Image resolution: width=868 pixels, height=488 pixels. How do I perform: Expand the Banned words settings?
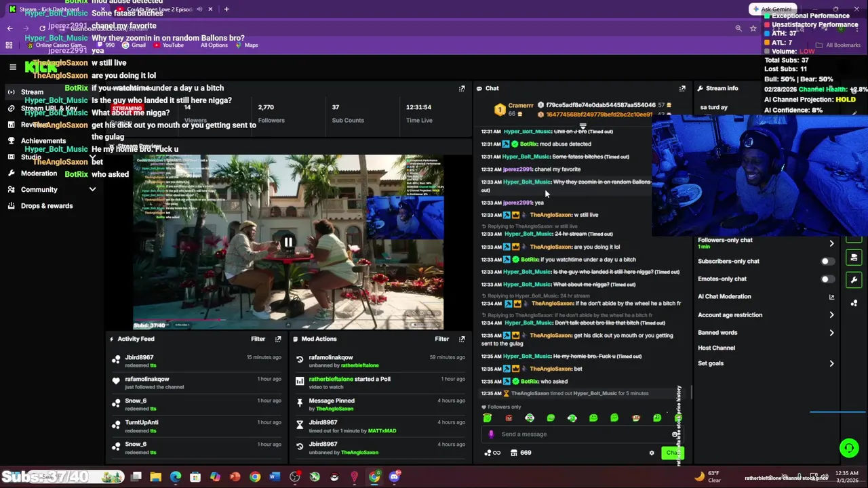(831, 333)
